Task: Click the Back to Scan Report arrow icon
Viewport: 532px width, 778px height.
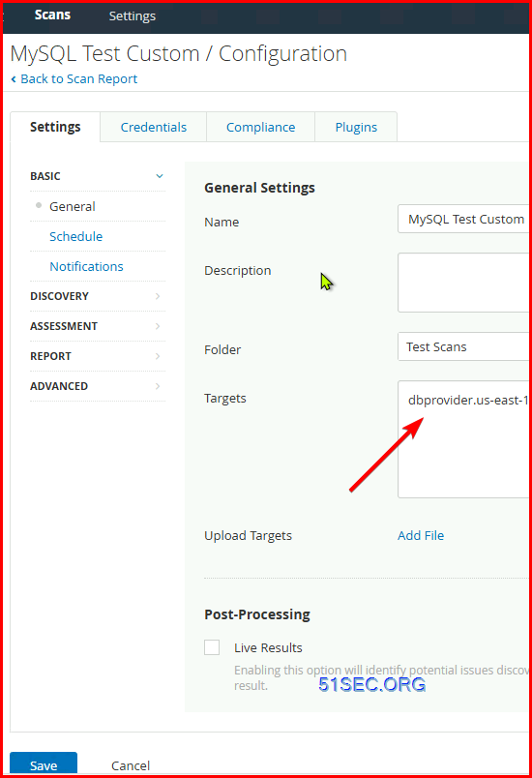Action: 14,79
